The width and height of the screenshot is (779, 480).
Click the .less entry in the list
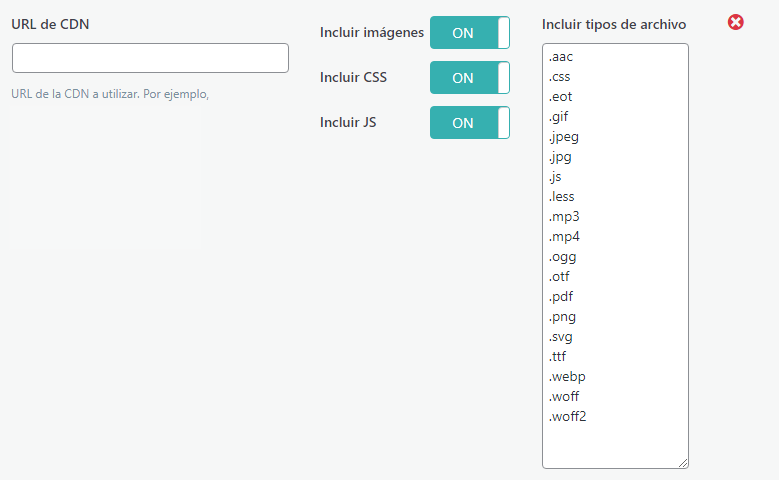pyautogui.click(x=561, y=197)
